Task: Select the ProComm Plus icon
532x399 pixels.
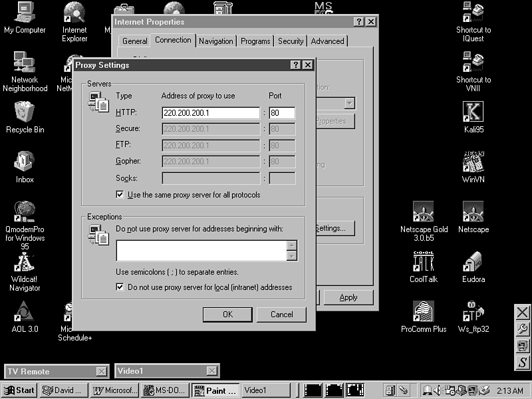Action: (424, 317)
